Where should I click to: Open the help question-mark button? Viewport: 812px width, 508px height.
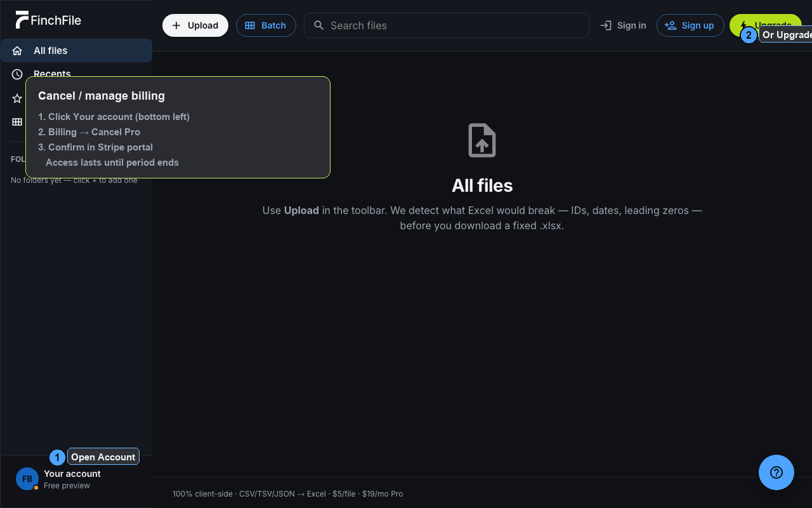pos(776,472)
